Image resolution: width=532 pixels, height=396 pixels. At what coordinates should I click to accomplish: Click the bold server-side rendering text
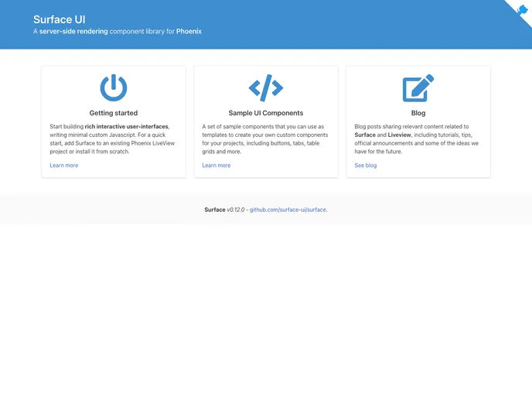click(x=73, y=32)
